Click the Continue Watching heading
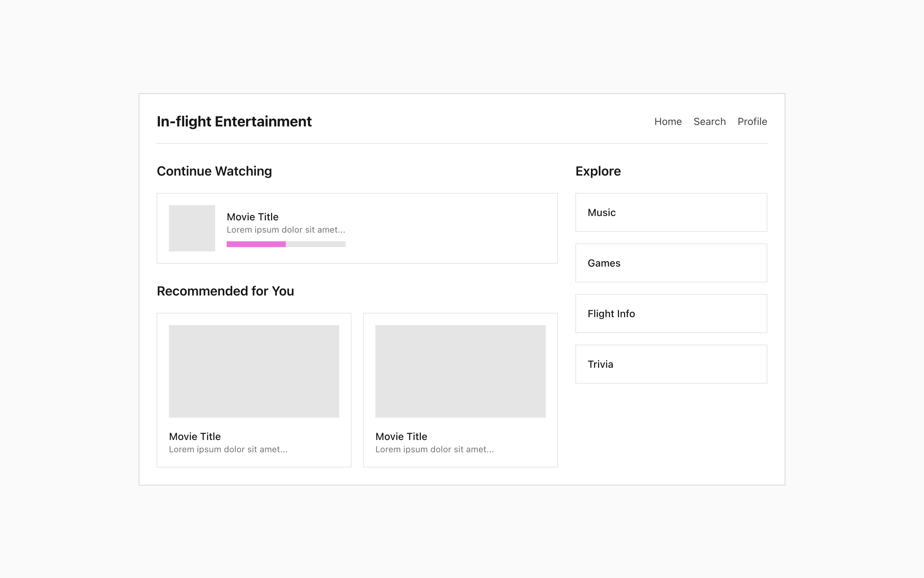This screenshot has width=924, height=578. tap(214, 171)
